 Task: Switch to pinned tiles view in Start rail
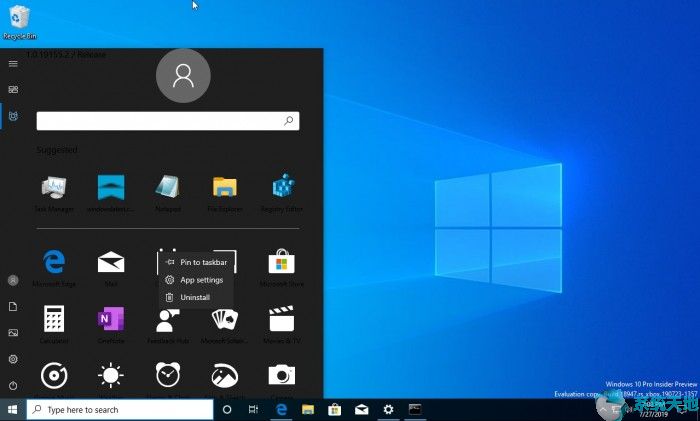click(x=13, y=89)
